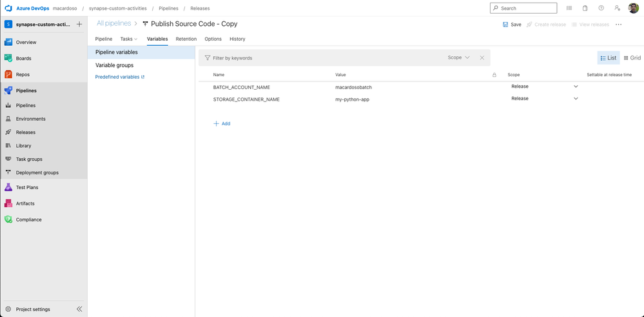
Task: Click the Value column header
Action: (340, 75)
